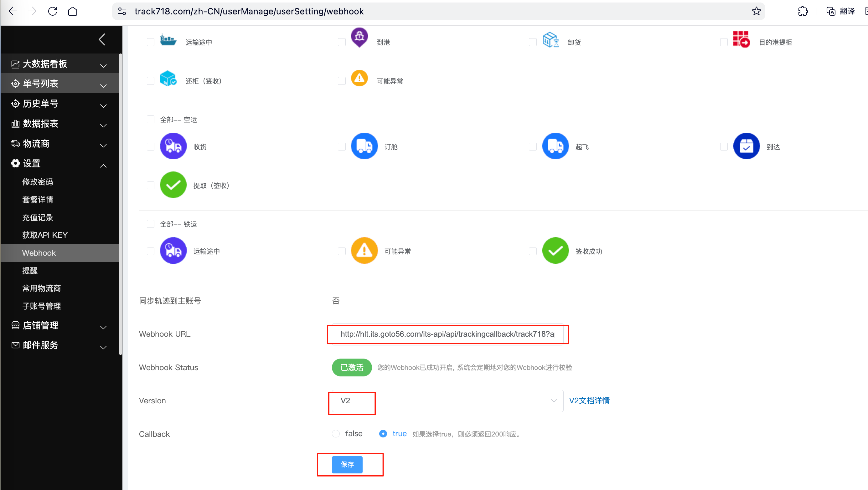The height and width of the screenshot is (490, 868).
Task: Click the 目的港提柜 red container icon
Action: (x=741, y=39)
